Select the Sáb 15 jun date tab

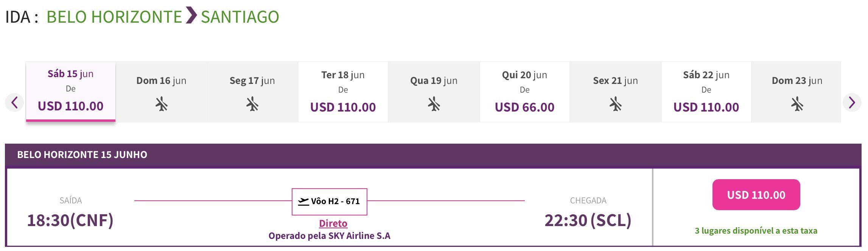71,91
